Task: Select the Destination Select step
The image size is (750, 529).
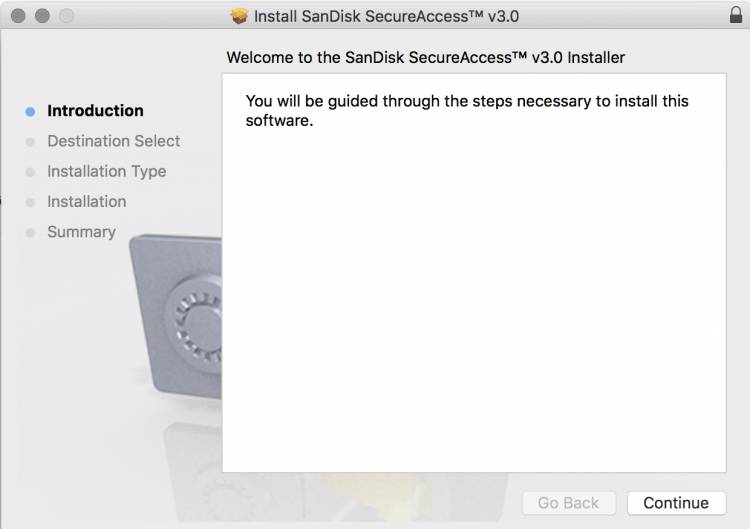Action: pyautogui.click(x=113, y=141)
